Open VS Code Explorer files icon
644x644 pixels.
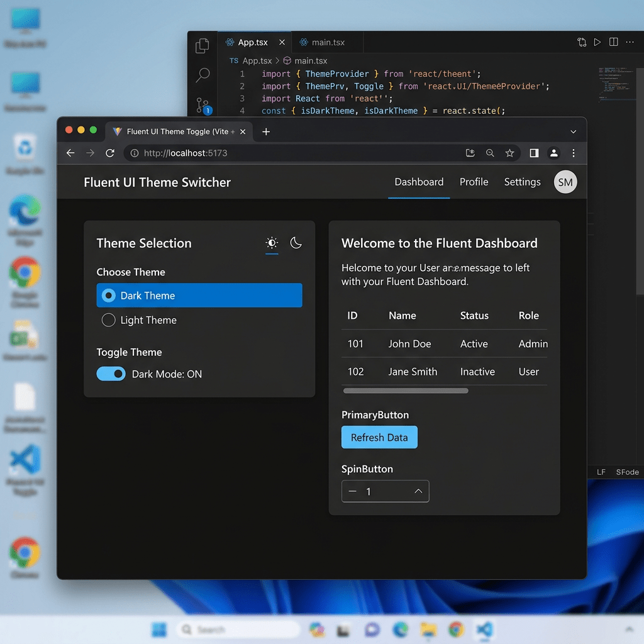[202, 45]
